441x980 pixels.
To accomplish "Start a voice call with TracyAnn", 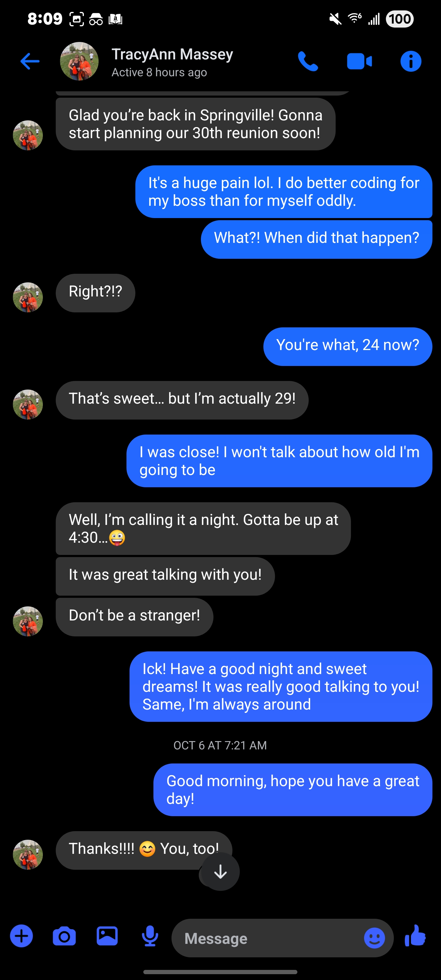I will (x=307, y=61).
